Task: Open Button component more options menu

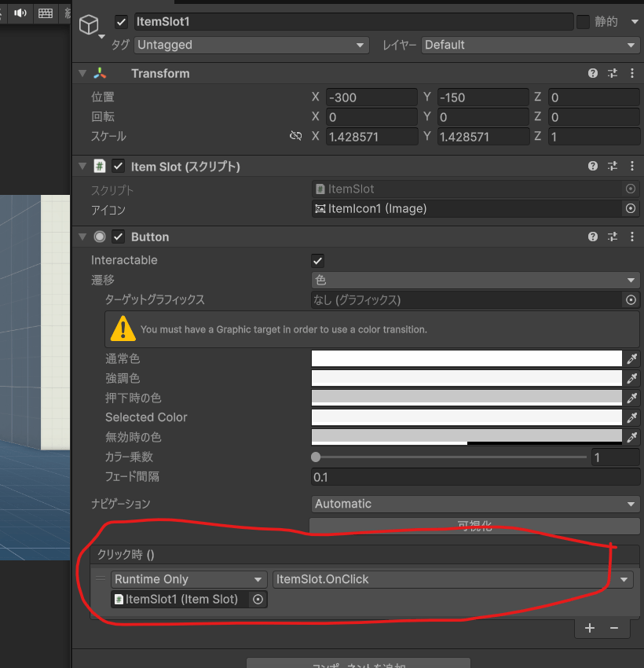Action: pos(632,237)
